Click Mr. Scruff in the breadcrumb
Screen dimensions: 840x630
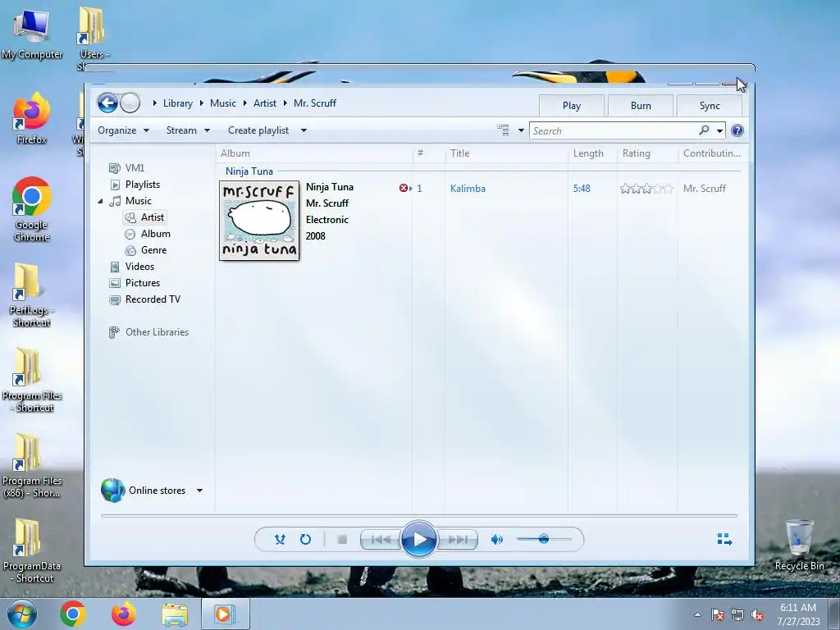coord(315,103)
